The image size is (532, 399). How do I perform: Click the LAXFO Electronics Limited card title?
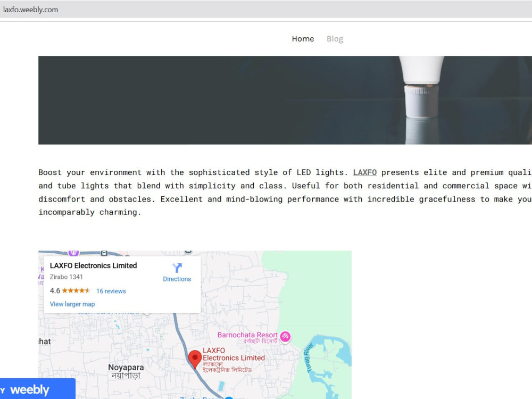93,265
